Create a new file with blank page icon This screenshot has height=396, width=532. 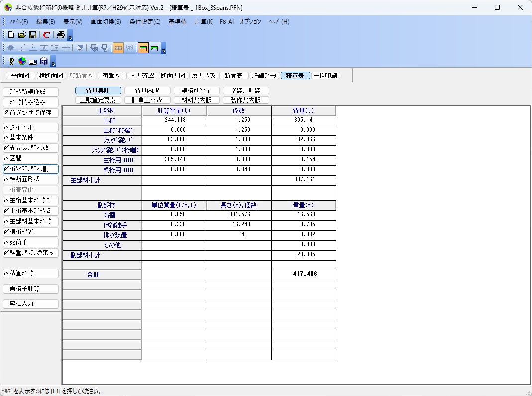click(11, 35)
